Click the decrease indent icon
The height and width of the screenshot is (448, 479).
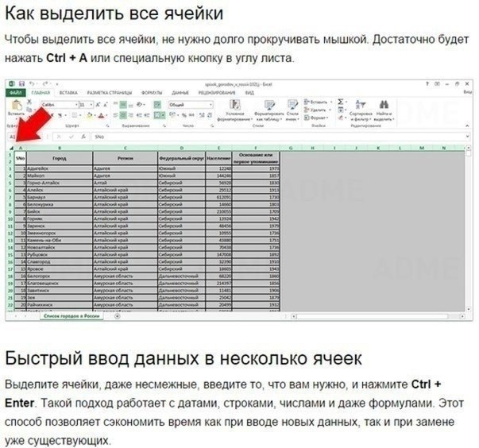pyautogui.click(x=139, y=115)
